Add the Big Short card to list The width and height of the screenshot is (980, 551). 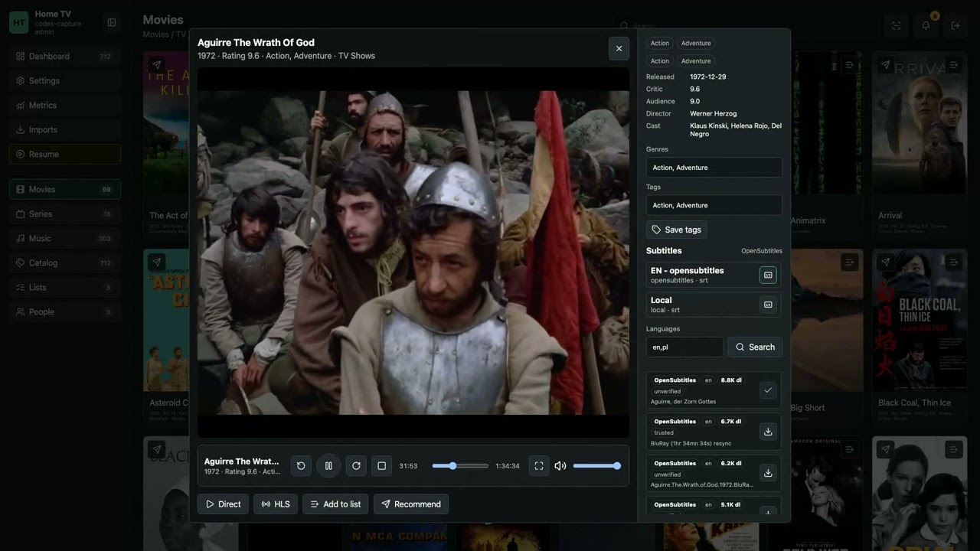(x=849, y=262)
